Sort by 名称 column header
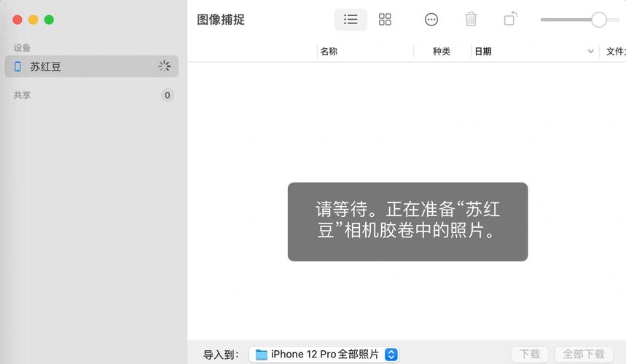This screenshot has width=626, height=364. (x=329, y=52)
